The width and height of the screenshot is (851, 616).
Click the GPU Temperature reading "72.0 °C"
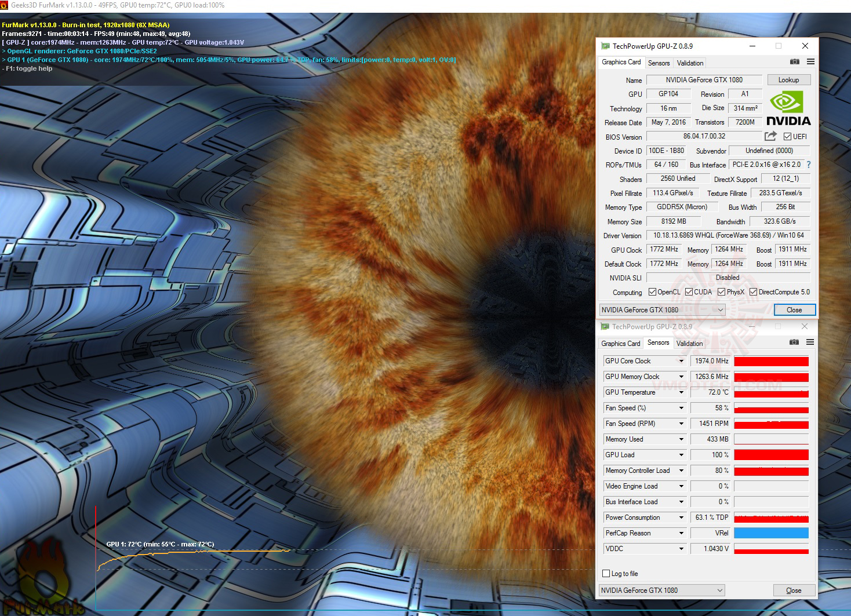[x=711, y=392]
